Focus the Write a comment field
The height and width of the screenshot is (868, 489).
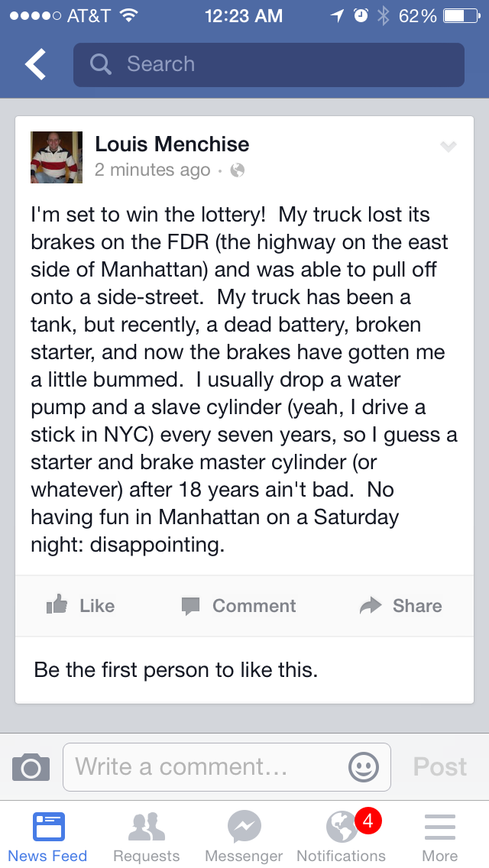click(206, 766)
